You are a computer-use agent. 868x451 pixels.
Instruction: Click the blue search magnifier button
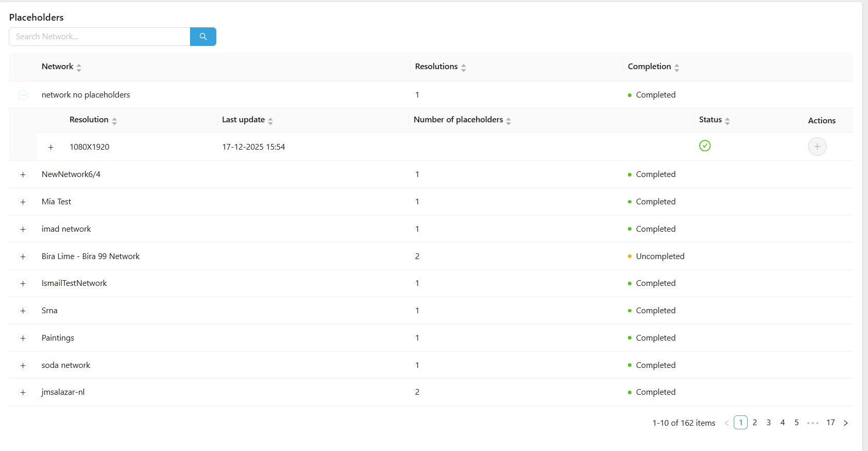(203, 37)
